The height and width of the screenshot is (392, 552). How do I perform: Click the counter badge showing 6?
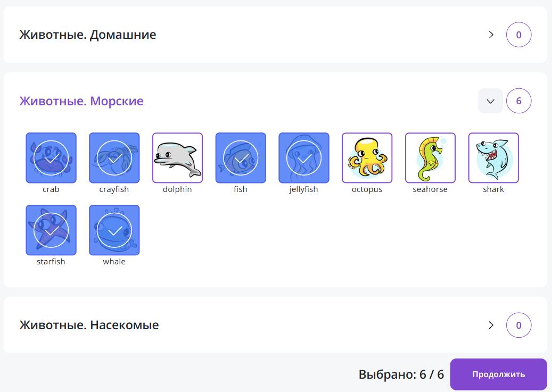click(x=518, y=101)
